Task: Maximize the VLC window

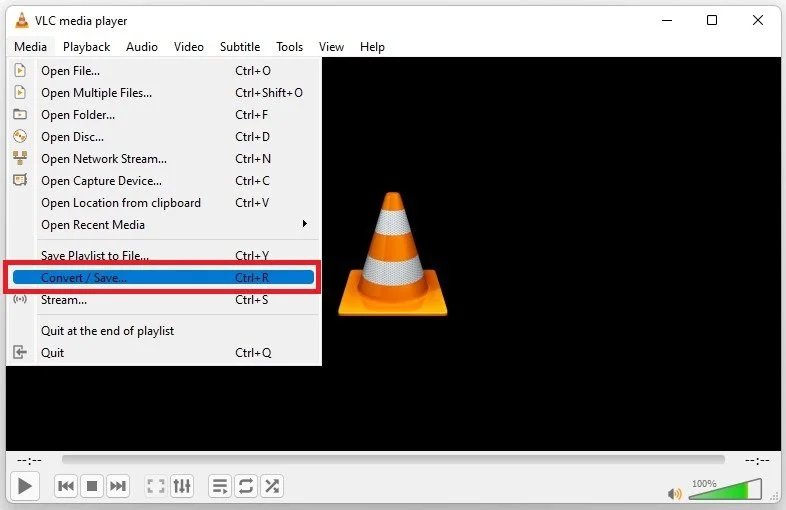Action: coord(712,20)
